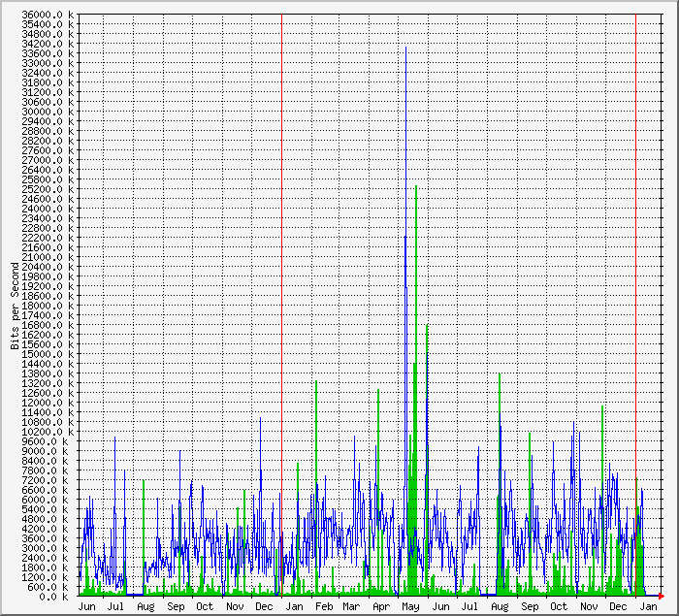Image resolution: width=679 pixels, height=616 pixels.
Task: Click the Apr month label
Action: pyautogui.click(x=381, y=606)
